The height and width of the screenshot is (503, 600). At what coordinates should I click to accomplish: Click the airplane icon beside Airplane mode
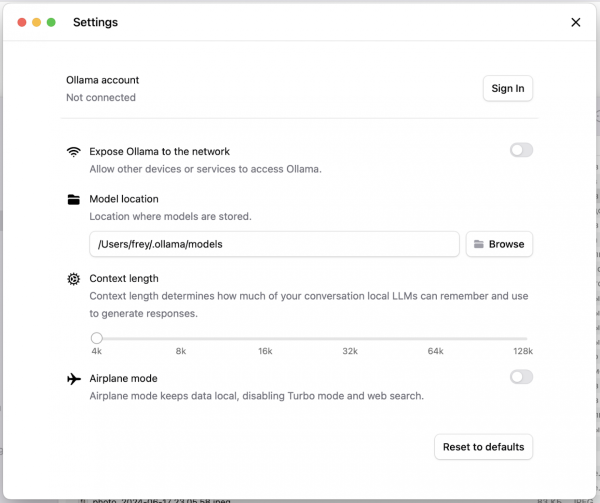coord(73,379)
